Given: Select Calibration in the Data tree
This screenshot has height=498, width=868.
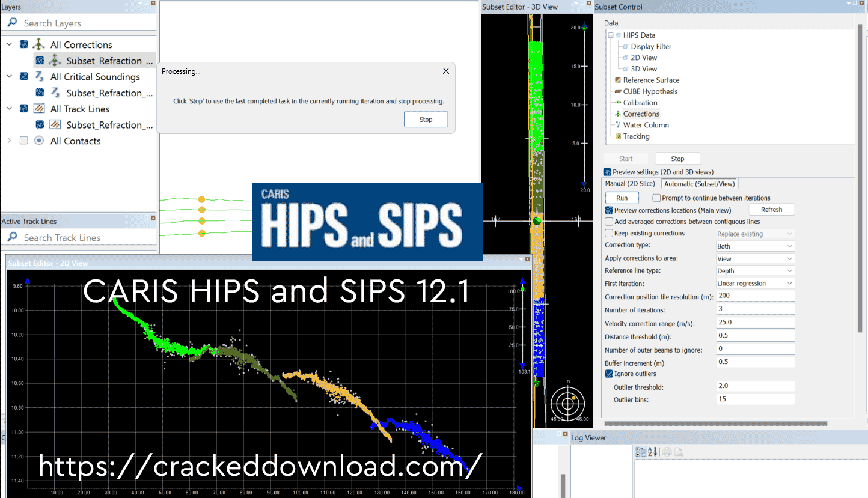Looking at the screenshot, I should (640, 103).
